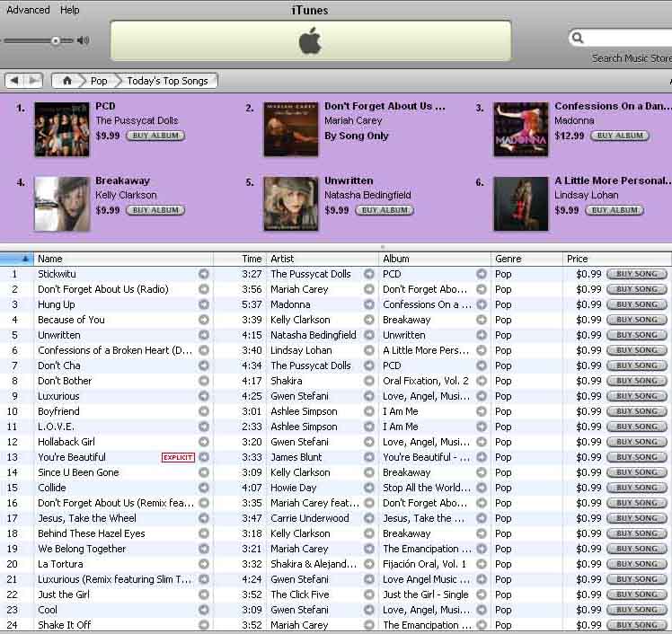This screenshot has width=672, height=634.
Task: Buy Confessions On a Dance Floor album
Action: click(620, 136)
